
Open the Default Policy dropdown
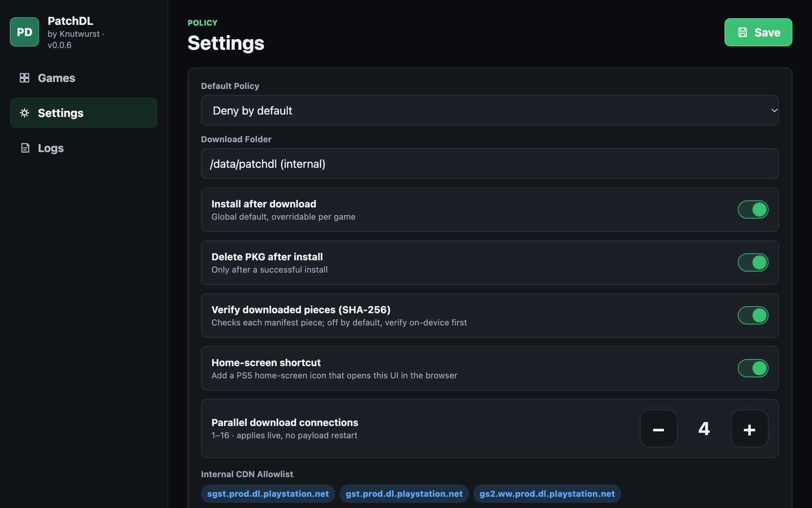[490, 110]
